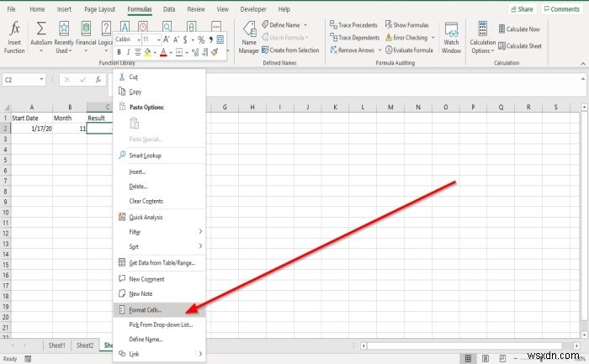Click the accounting dollar format icon
The height and width of the screenshot is (364, 589).
[x=185, y=40]
